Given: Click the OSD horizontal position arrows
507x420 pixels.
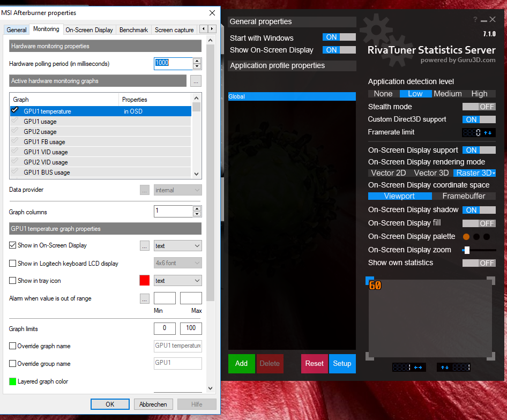Looking at the screenshot, I should click(x=418, y=367).
